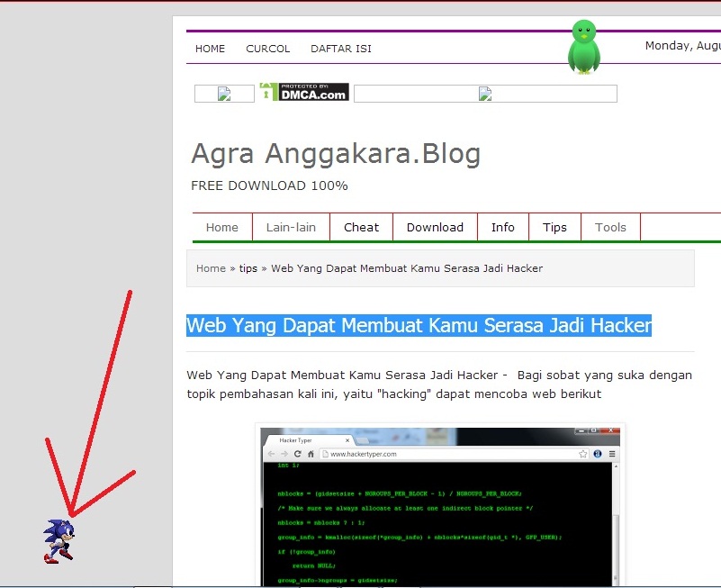The height and width of the screenshot is (588, 721).
Task: Click the reload icon in the Hacker Typer screenshot
Action: click(297, 454)
